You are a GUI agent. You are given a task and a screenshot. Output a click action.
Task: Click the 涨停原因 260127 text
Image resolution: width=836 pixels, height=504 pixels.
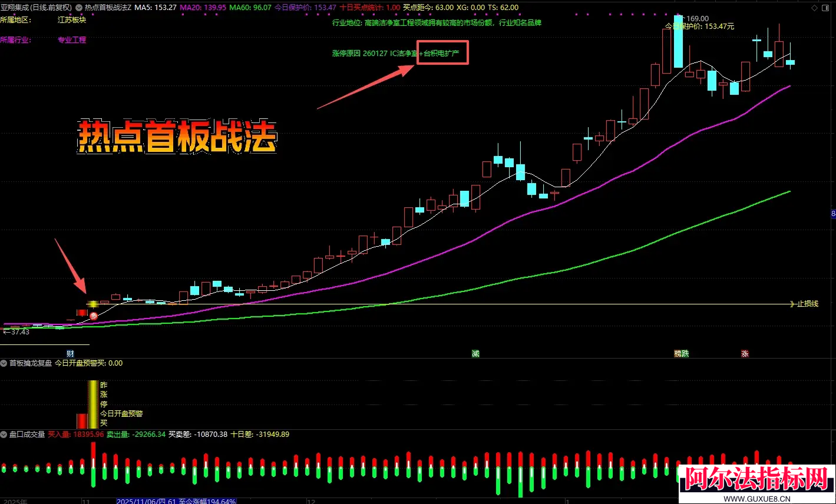(x=360, y=53)
